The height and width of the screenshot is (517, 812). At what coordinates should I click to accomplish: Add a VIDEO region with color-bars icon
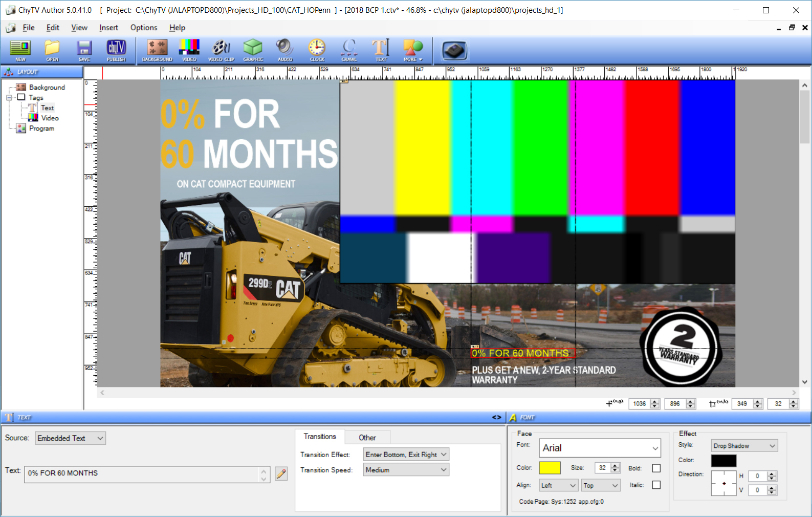189,50
